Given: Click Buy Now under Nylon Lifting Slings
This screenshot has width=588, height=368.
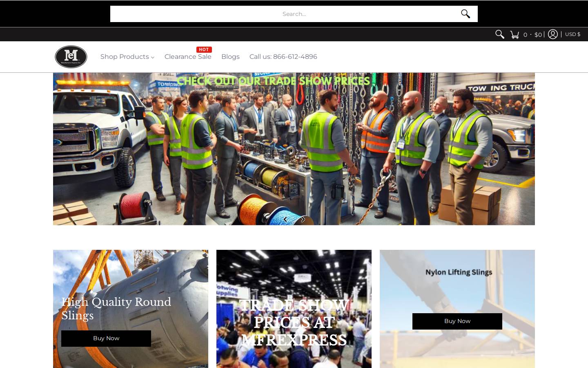Looking at the screenshot, I should [x=457, y=321].
